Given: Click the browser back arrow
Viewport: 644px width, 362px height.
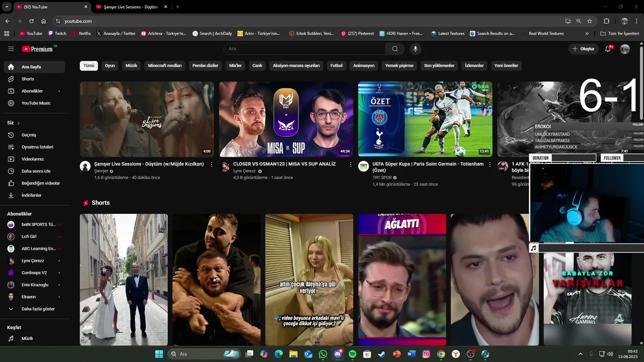Looking at the screenshot, I should pyautogui.click(x=7, y=21).
